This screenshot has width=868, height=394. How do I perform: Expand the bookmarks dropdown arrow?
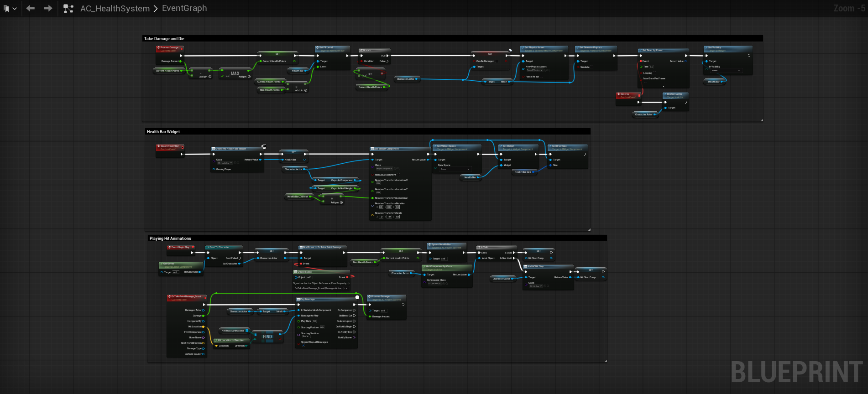[x=15, y=9]
